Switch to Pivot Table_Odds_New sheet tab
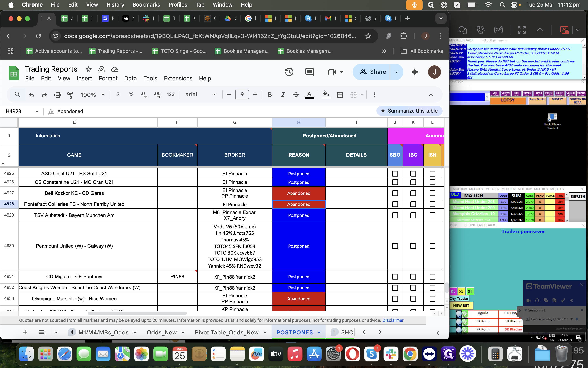 coord(226,332)
